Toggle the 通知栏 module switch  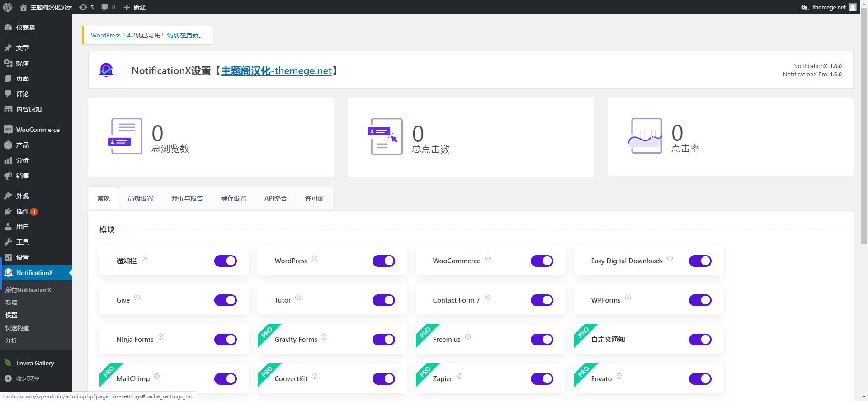(x=226, y=261)
